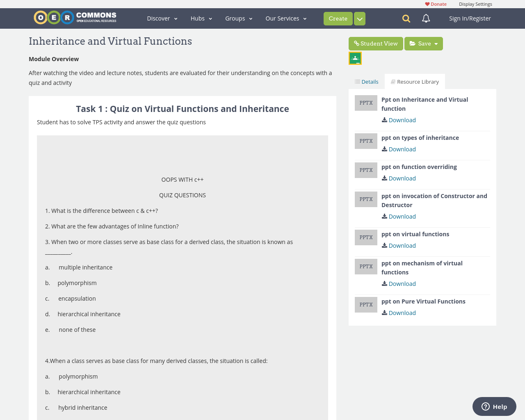Open Sign In/Register
This screenshot has width=525, height=420.
pos(470,18)
